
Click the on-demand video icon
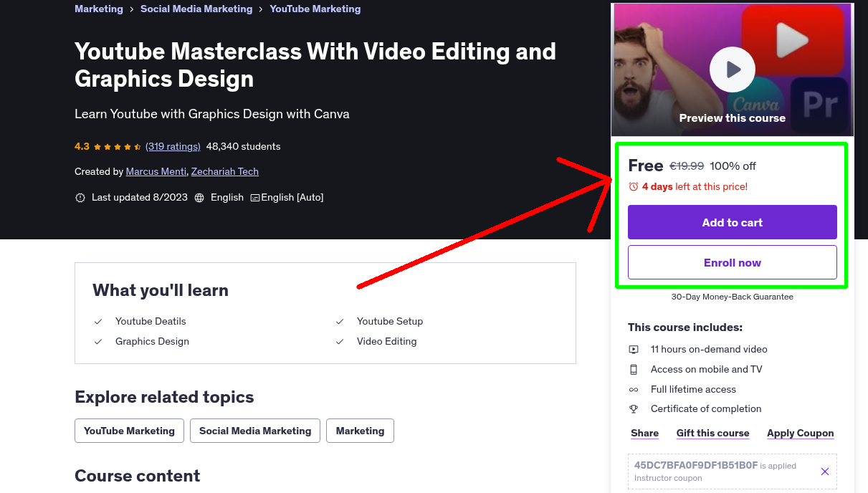tap(634, 350)
